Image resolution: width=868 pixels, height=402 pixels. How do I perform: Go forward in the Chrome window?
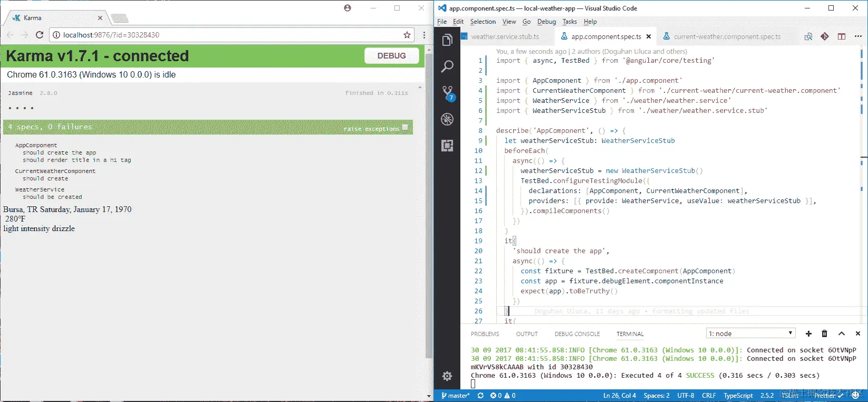[x=25, y=35]
